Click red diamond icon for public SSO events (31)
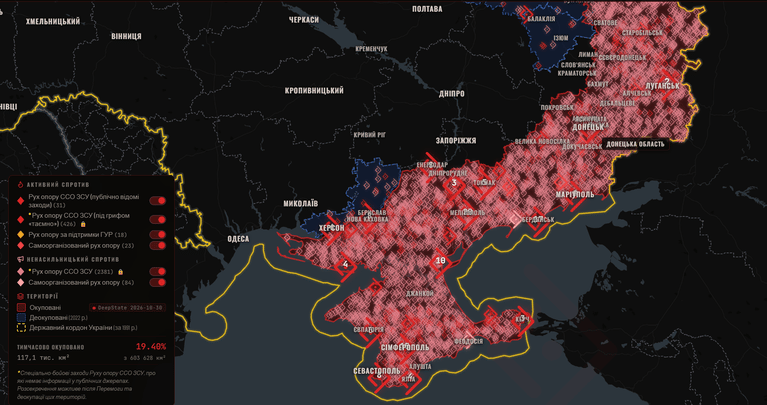This screenshot has height=405, width=767. [21, 201]
